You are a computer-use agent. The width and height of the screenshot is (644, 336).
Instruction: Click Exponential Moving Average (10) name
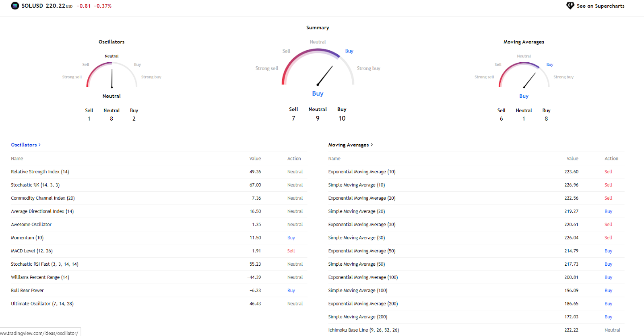(361, 172)
